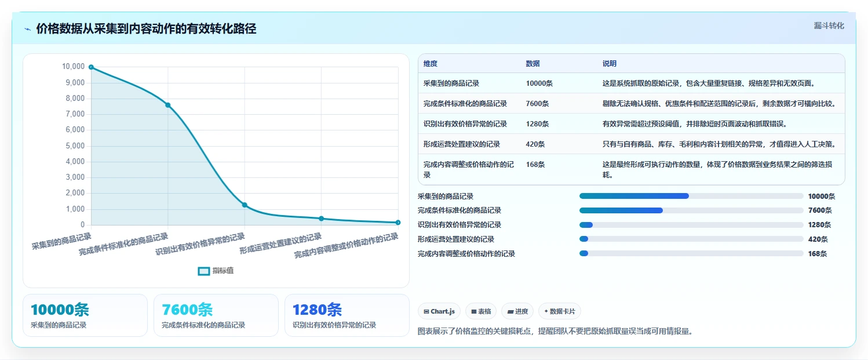Click x-axis label 形成运营处置建议的记录

pyautogui.click(x=281, y=245)
